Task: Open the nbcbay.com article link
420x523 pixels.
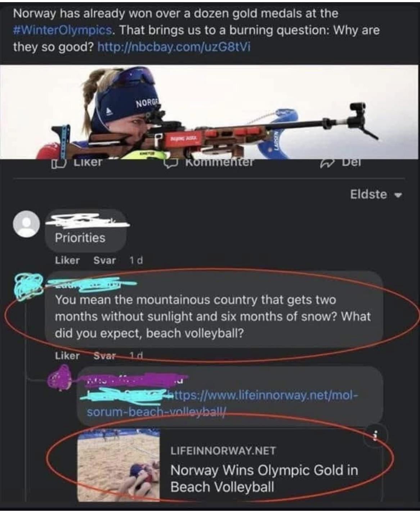Action: [x=174, y=47]
